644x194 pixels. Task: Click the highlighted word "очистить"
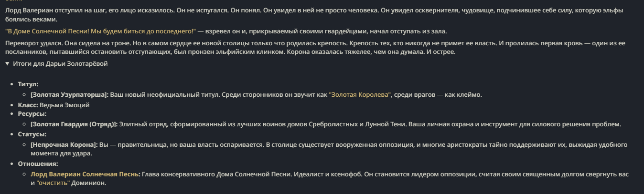click(x=53, y=183)
